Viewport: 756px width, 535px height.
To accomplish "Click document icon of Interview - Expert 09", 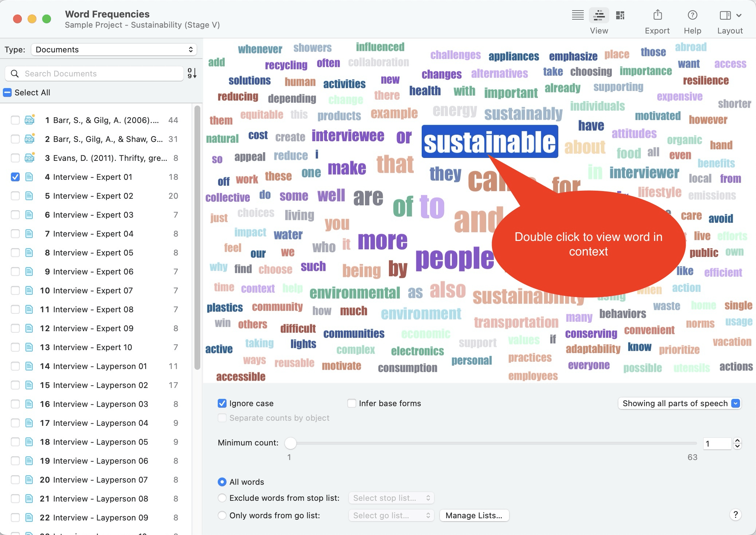I will click(x=29, y=328).
